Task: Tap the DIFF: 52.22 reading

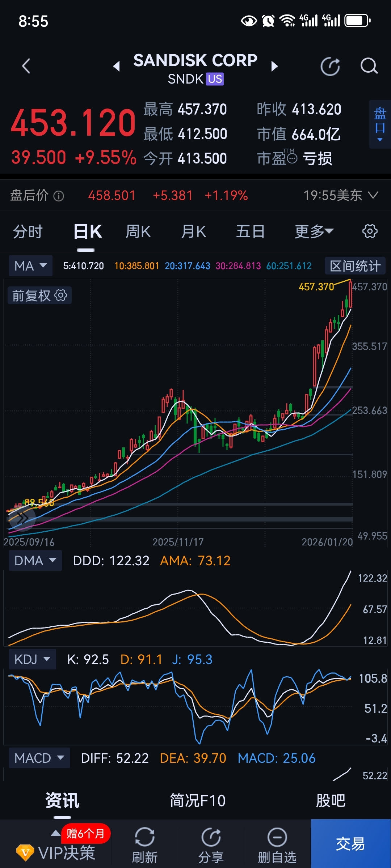Action: (x=115, y=758)
